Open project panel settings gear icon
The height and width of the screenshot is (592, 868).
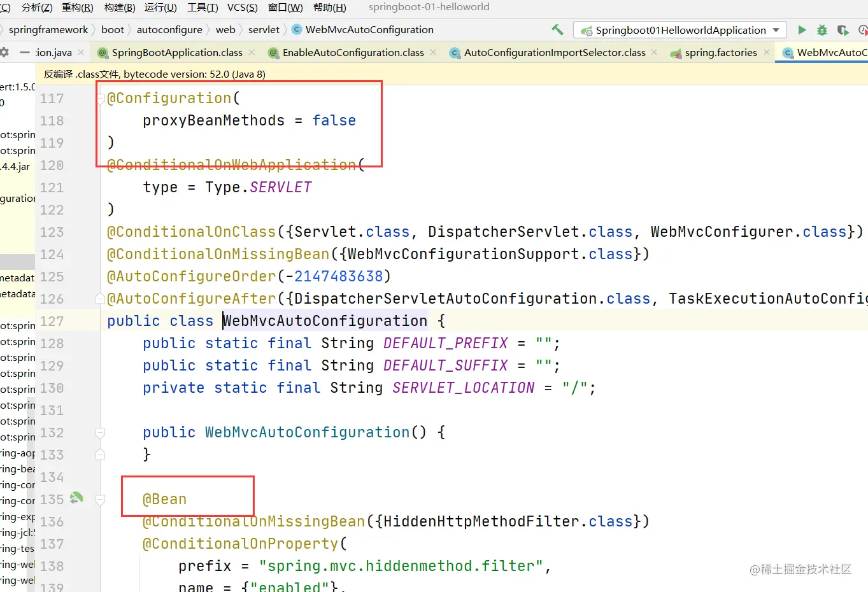4,52
